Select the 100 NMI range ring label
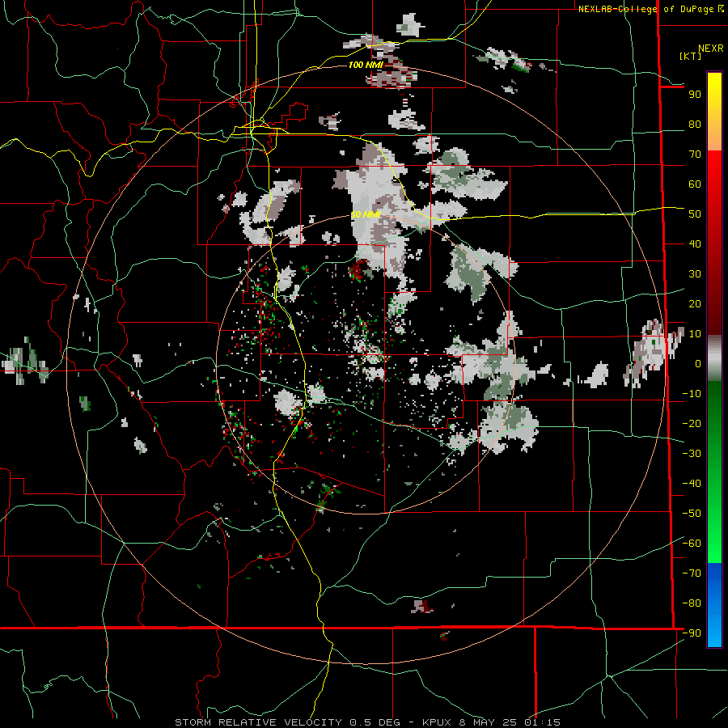 pos(366,65)
